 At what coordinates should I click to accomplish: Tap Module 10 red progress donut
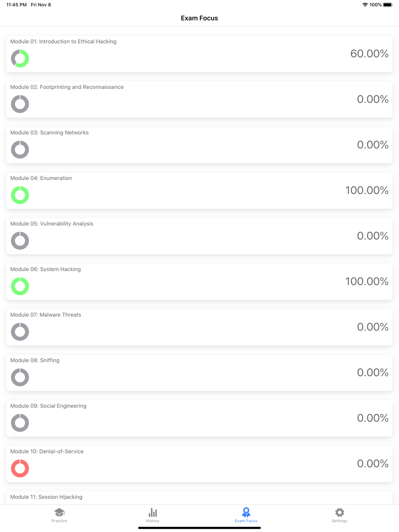(x=20, y=469)
